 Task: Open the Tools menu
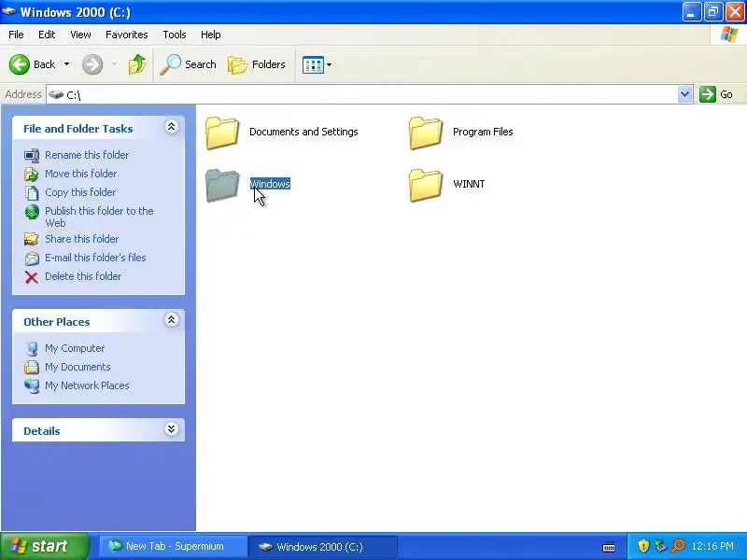point(175,35)
